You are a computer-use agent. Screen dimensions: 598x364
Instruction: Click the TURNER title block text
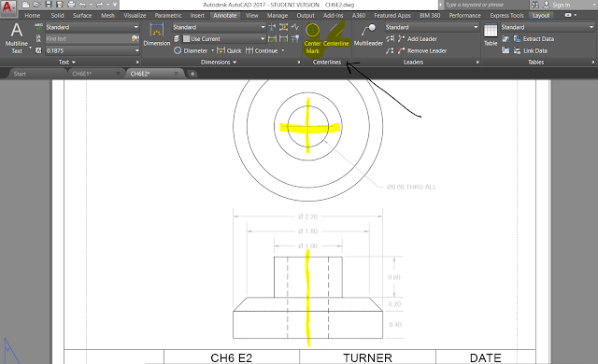coord(367,357)
